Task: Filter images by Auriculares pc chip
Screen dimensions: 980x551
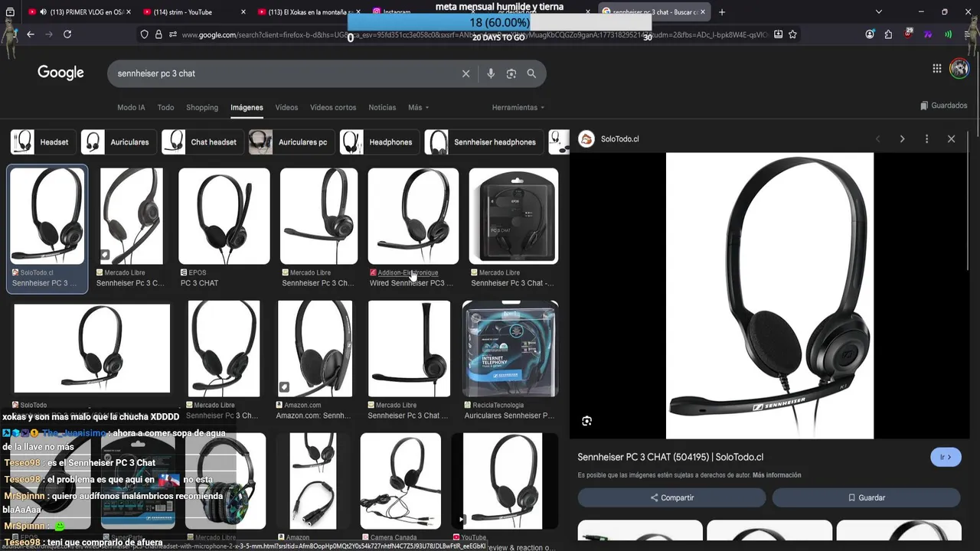Action: 292,142
